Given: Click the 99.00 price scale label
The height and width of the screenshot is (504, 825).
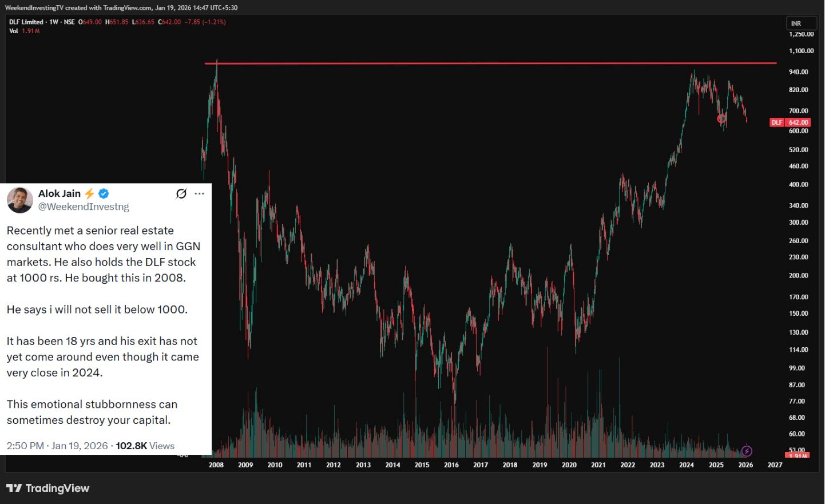Looking at the screenshot, I should pos(797,368).
